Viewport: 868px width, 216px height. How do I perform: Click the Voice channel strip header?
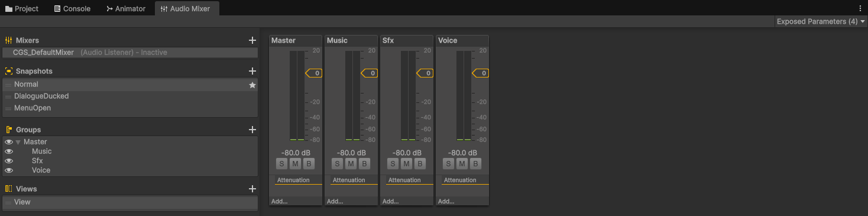pos(462,40)
